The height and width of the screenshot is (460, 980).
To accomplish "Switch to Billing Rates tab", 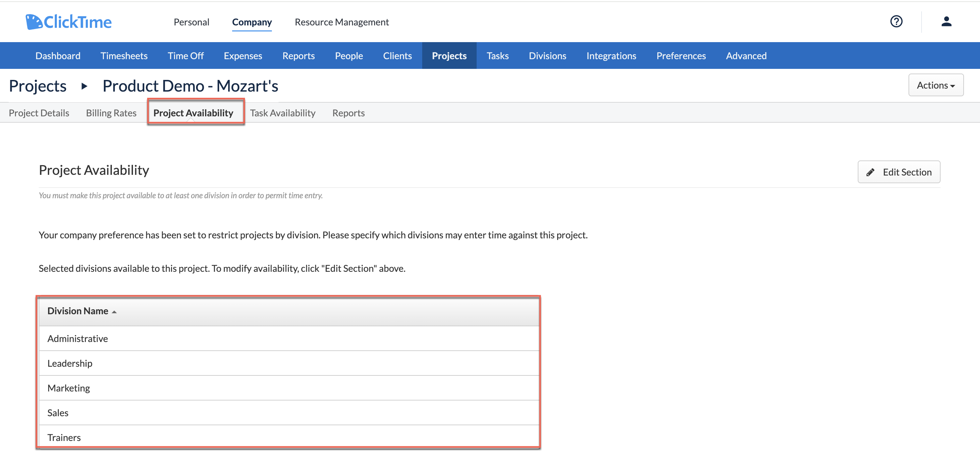I will coord(111,113).
